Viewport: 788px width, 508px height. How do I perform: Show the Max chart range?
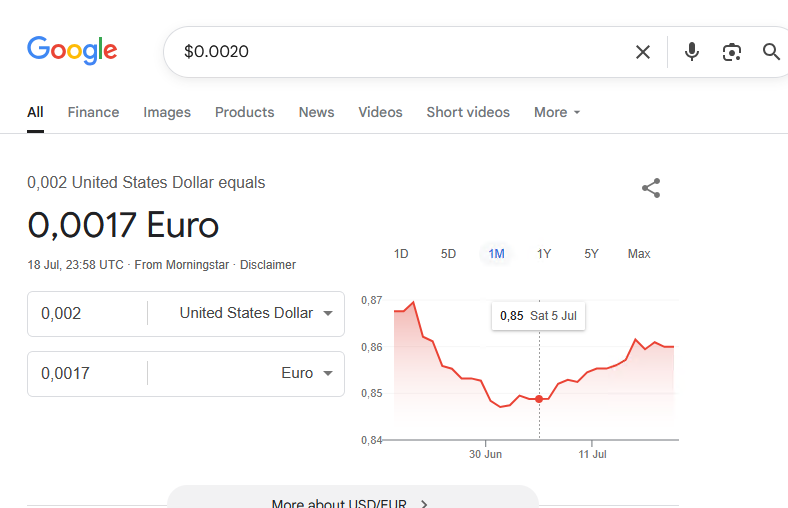639,254
